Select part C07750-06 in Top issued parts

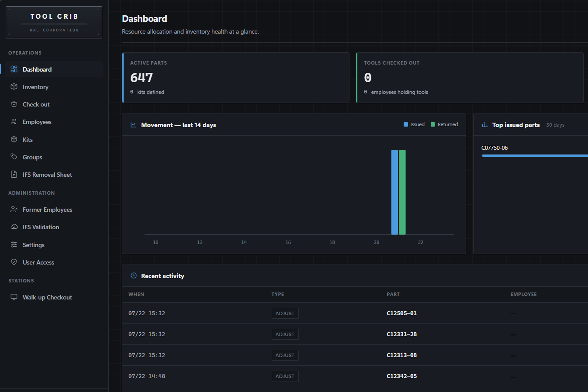tap(495, 148)
